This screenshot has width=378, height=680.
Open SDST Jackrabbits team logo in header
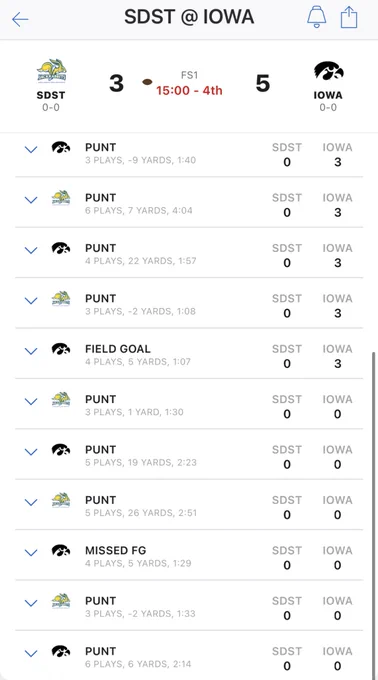(52, 71)
